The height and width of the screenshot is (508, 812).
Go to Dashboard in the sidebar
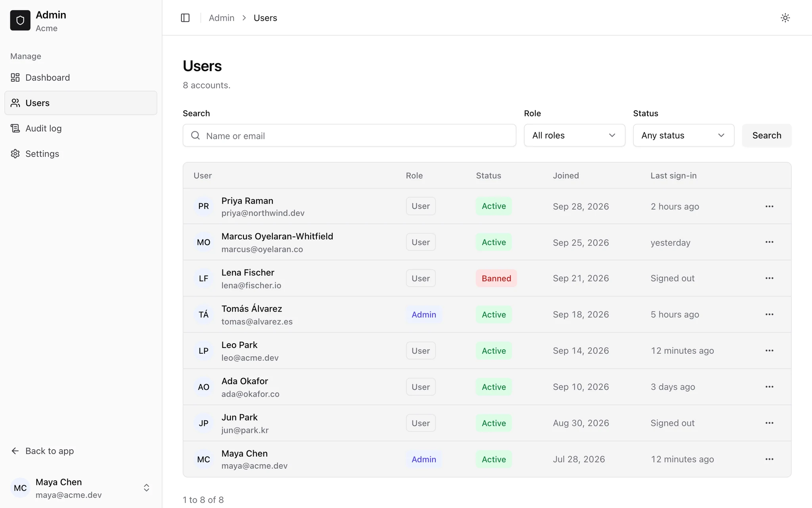point(81,77)
